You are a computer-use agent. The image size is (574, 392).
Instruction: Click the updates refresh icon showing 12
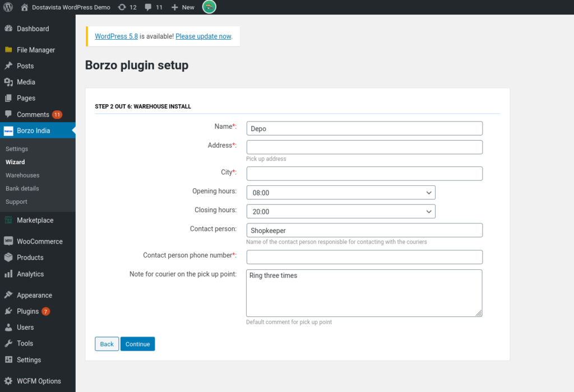(x=122, y=7)
